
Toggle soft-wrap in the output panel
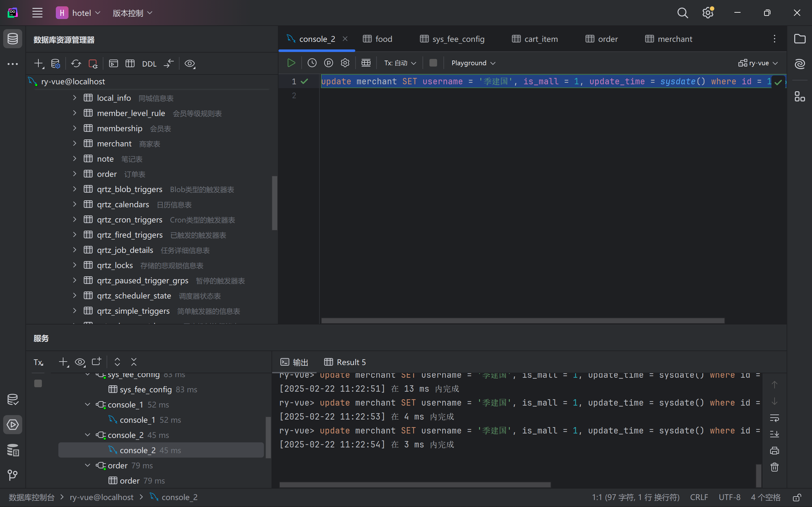[x=775, y=418]
